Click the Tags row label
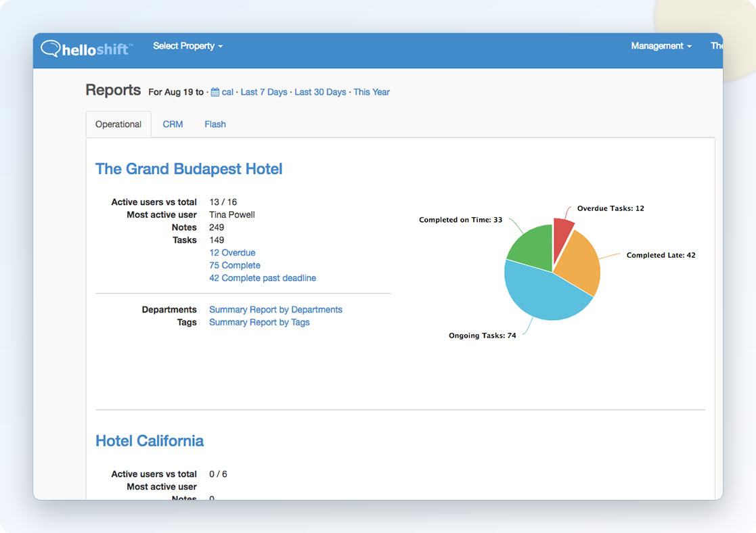 coord(187,322)
